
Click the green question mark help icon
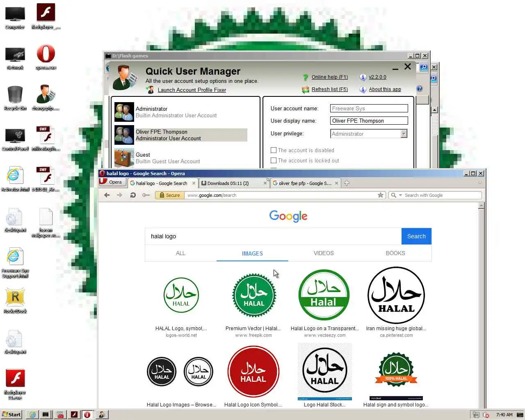click(305, 77)
